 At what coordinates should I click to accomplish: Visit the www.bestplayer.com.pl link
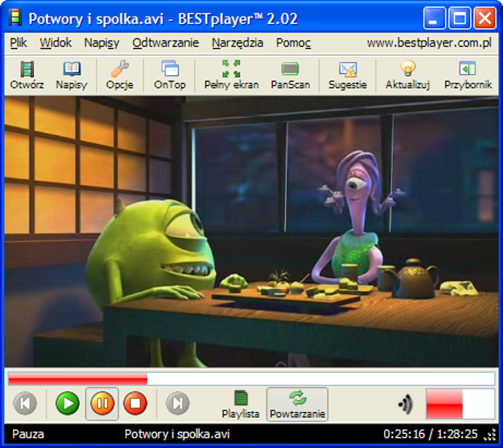click(x=429, y=43)
